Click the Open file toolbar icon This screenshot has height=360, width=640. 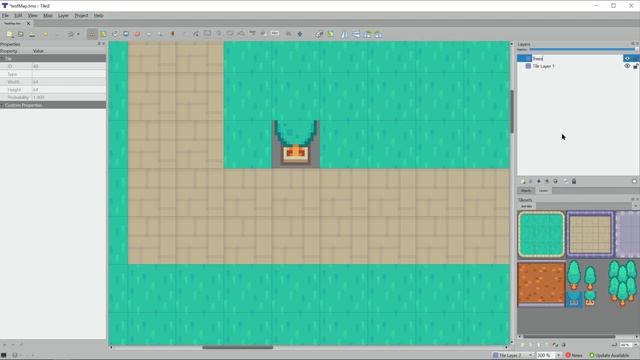click(x=20, y=34)
